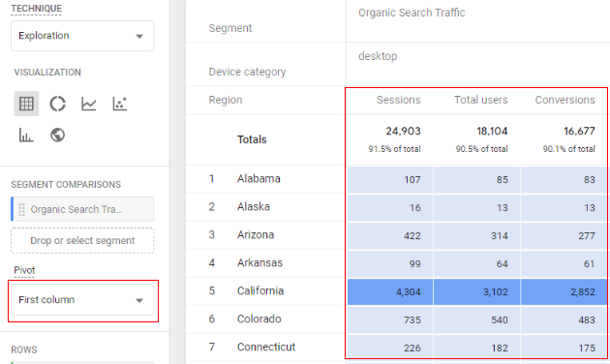Select the table visualization icon
The height and width of the screenshot is (364, 610).
pos(26,104)
